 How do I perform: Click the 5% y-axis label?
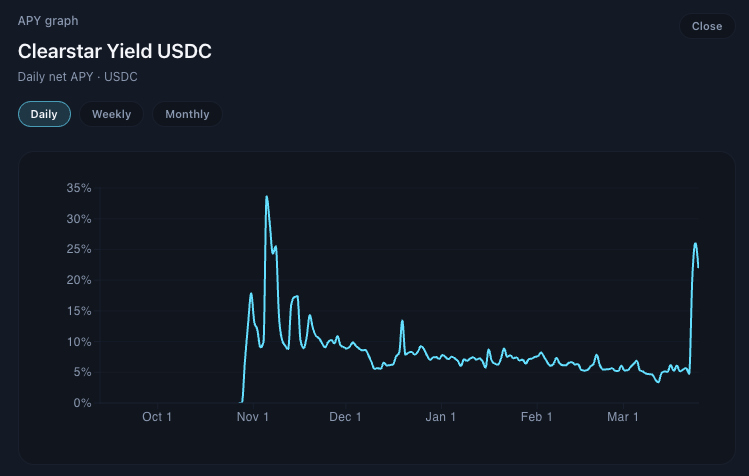pos(82,372)
